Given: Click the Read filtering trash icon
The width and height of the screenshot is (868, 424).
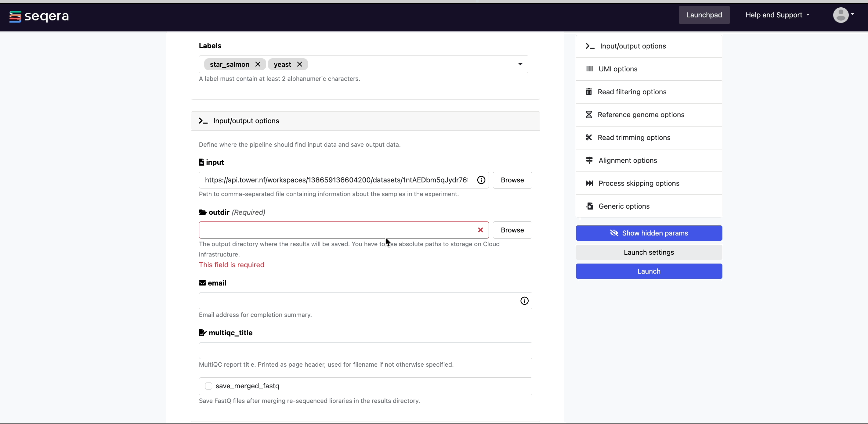Looking at the screenshot, I should click(x=589, y=92).
